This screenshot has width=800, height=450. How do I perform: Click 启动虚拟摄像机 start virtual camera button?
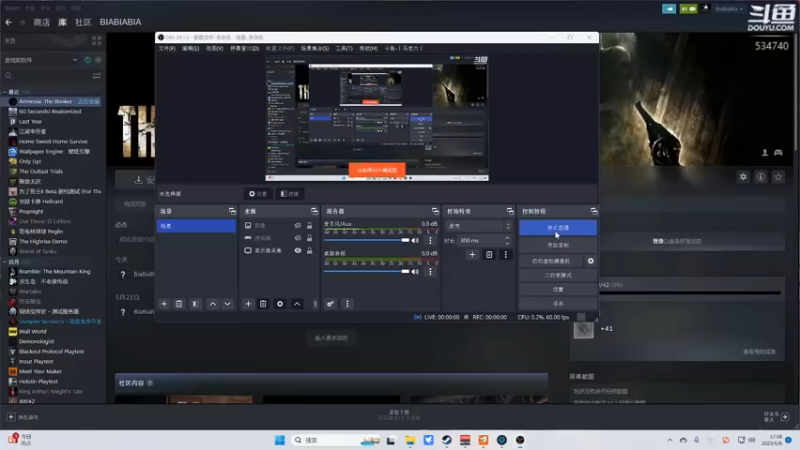(551, 261)
